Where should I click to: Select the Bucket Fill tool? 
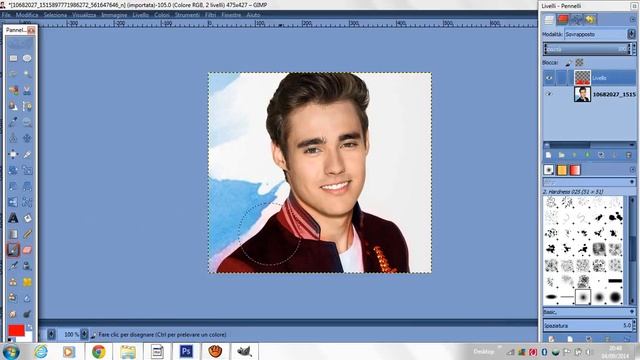click(27, 218)
